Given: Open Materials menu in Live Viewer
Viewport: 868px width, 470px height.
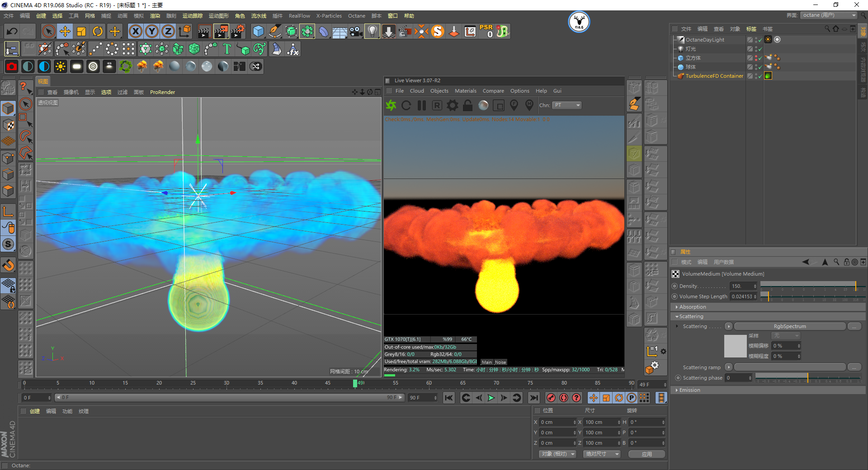Looking at the screenshot, I should 465,91.
